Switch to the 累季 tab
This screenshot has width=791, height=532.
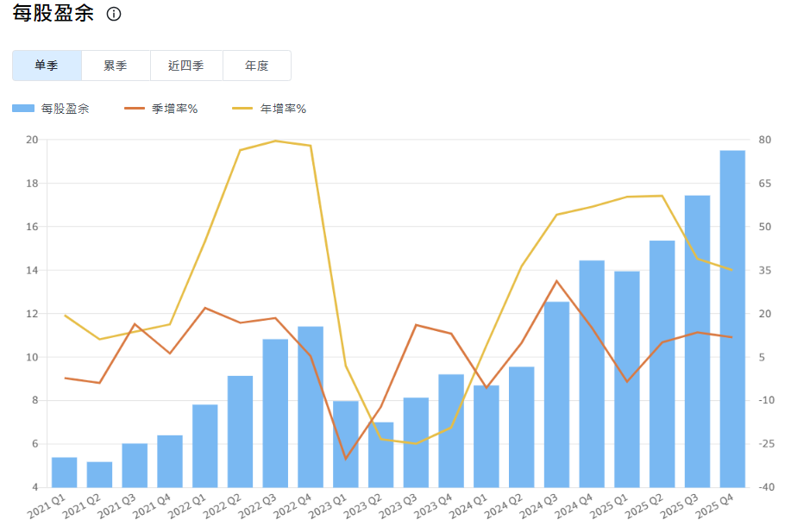(116, 65)
